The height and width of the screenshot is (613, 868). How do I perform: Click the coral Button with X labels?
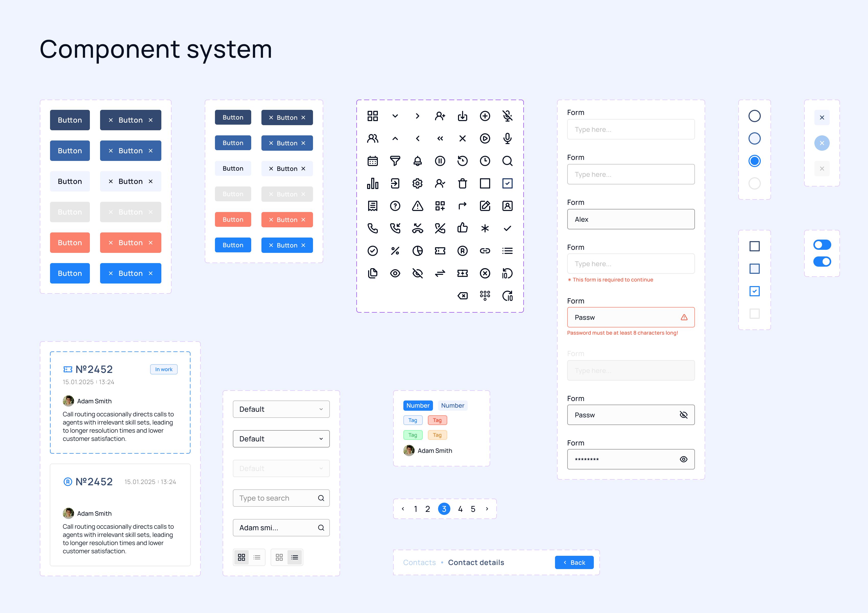point(130,242)
